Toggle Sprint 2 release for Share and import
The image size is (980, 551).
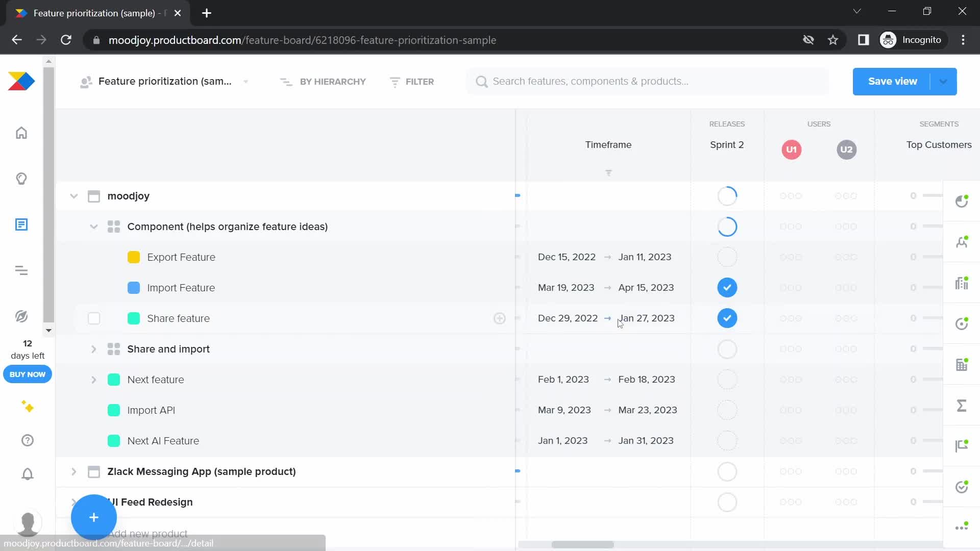[x=727, y=349]
